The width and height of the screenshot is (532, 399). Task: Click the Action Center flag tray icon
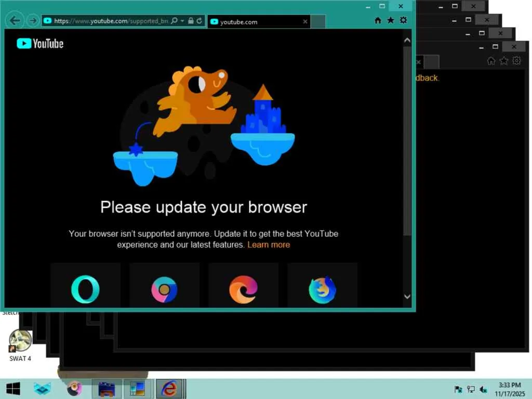458,390
